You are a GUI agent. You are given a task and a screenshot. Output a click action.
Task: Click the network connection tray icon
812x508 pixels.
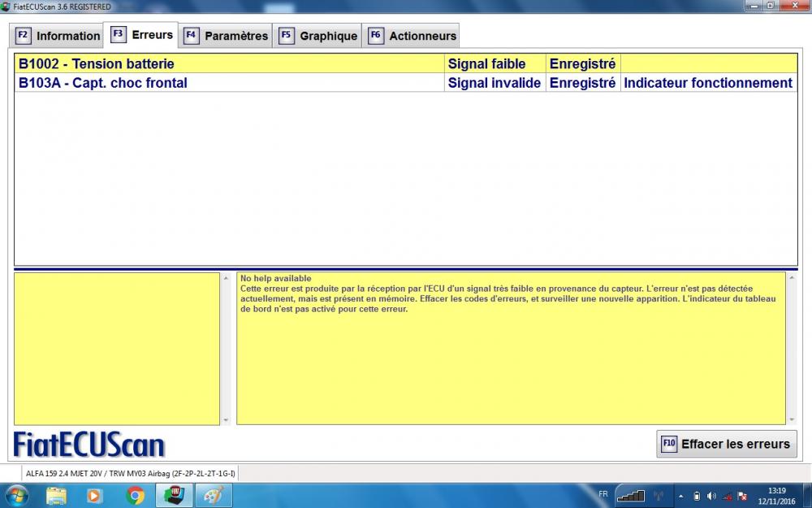[727, 496]
